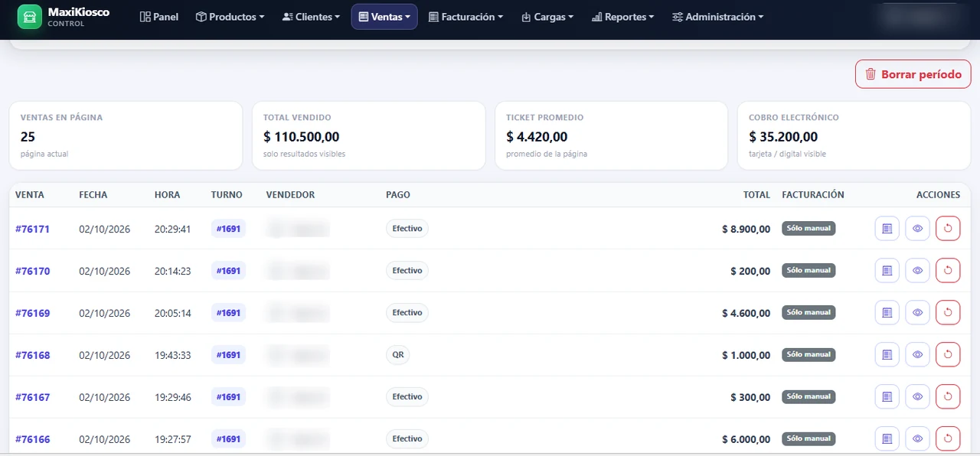Open receipt icon for sale #76166

click(x=887, y=438)
